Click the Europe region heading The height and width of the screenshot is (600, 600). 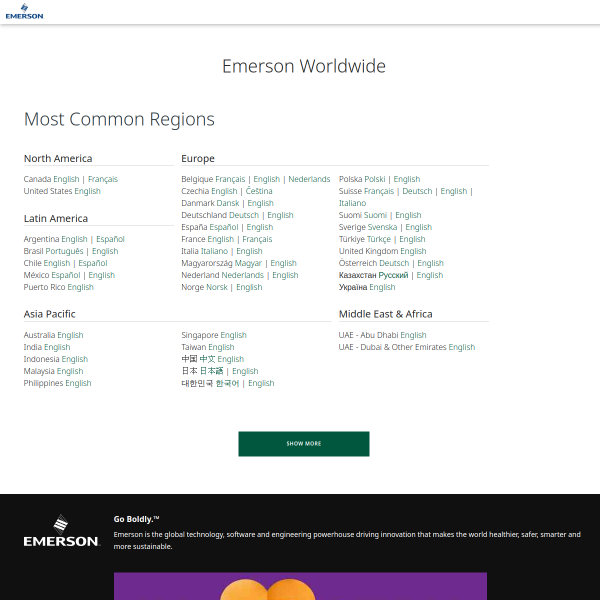198,158
